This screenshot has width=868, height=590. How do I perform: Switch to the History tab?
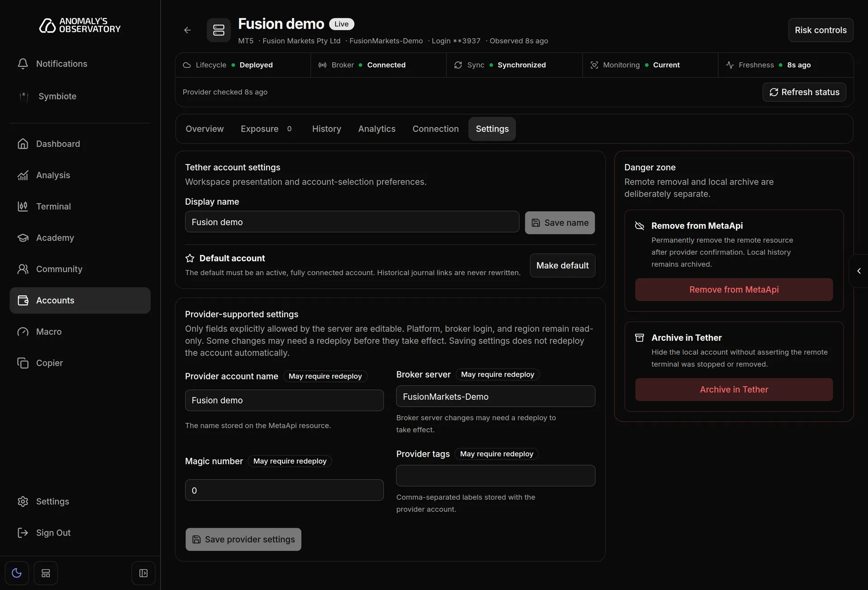326,129
